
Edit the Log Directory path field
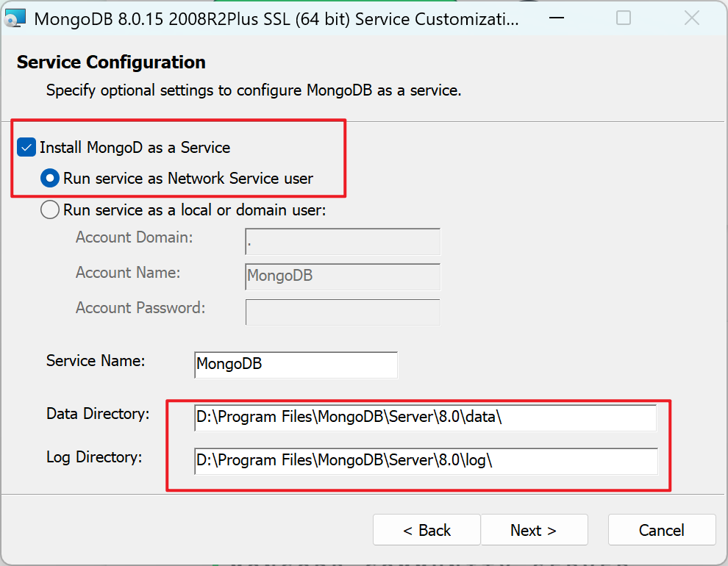426,461
